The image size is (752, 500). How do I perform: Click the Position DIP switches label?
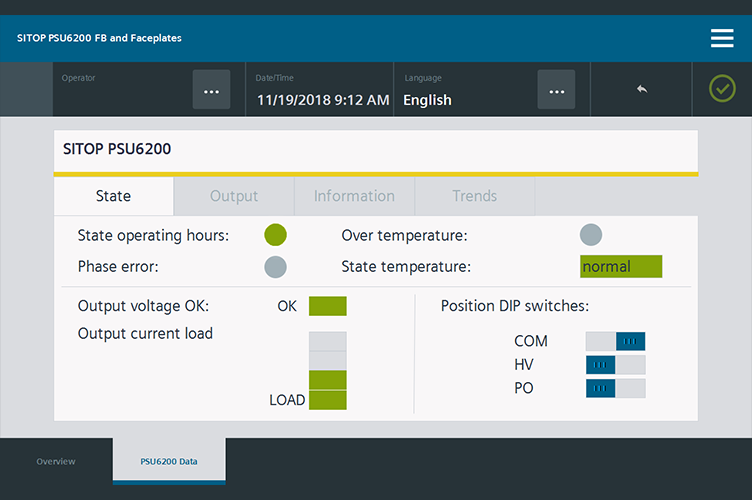(x=515, y=306)
